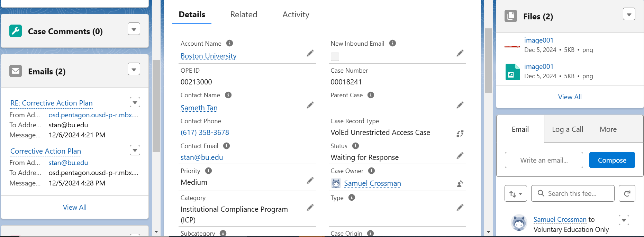Toggle the New Inbound Email checkbox
644x237 pixels.
point(335,56)
